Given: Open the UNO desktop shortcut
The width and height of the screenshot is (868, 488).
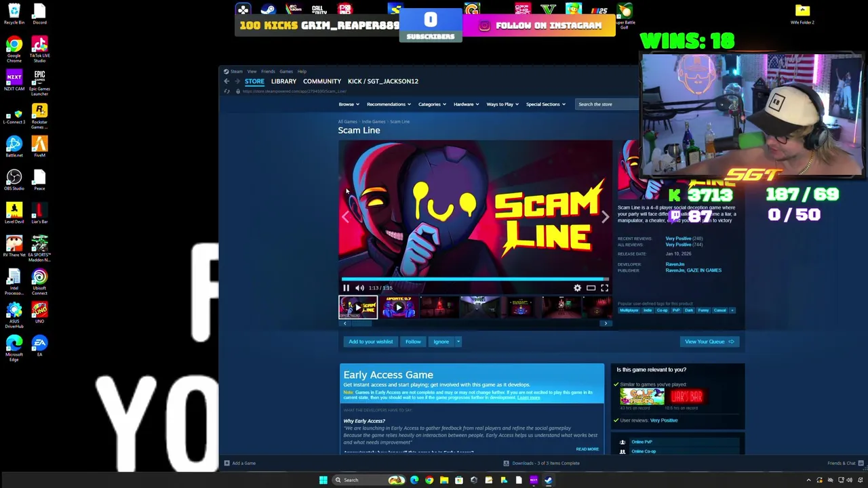Looking at the screenshot, I should click(39, 312).
